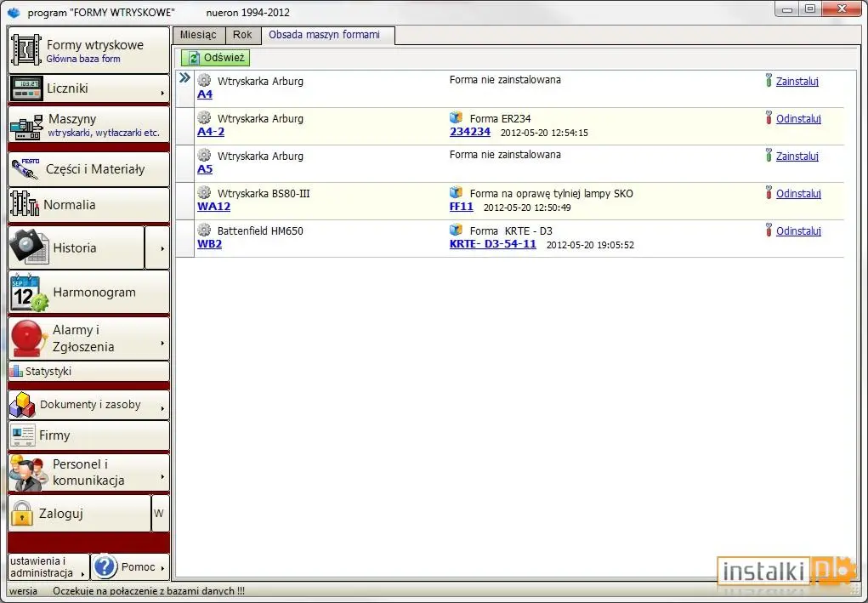Expand the Historia submenu arrow
The height and width of the screenshot is (603, 868).
tap(162, 248)
